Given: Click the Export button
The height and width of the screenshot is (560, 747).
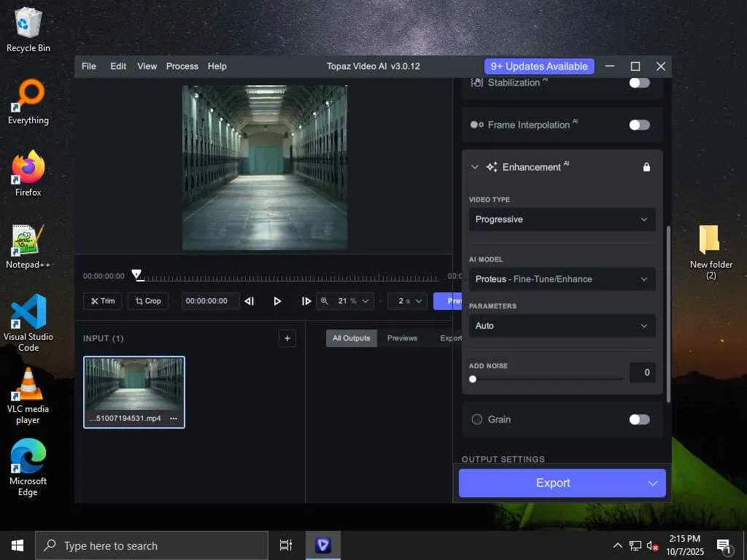Looking at the screenshot, I should coord(553,483).
